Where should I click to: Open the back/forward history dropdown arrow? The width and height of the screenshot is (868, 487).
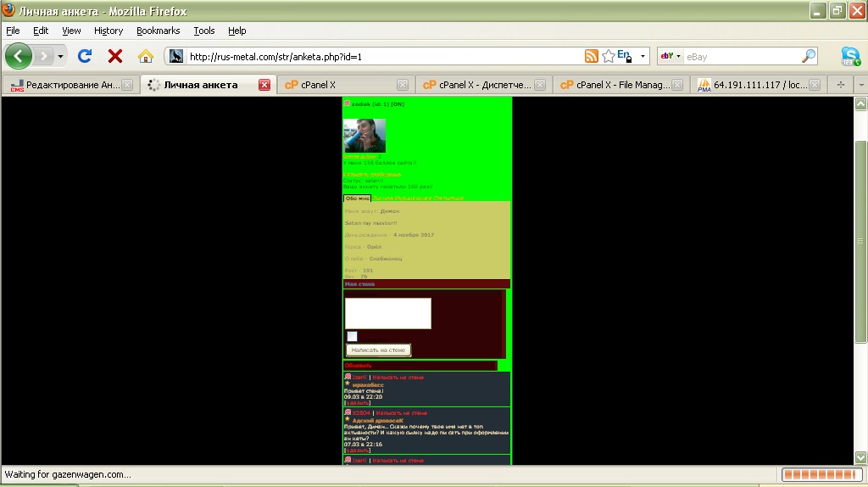pyautogui.click(x=60, y=56)
